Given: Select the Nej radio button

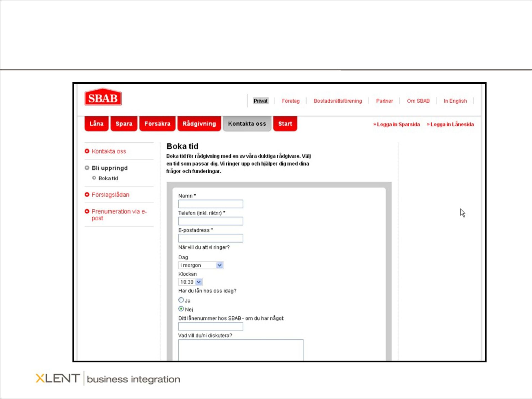Looking at the screenshot, I should (181, 309).
